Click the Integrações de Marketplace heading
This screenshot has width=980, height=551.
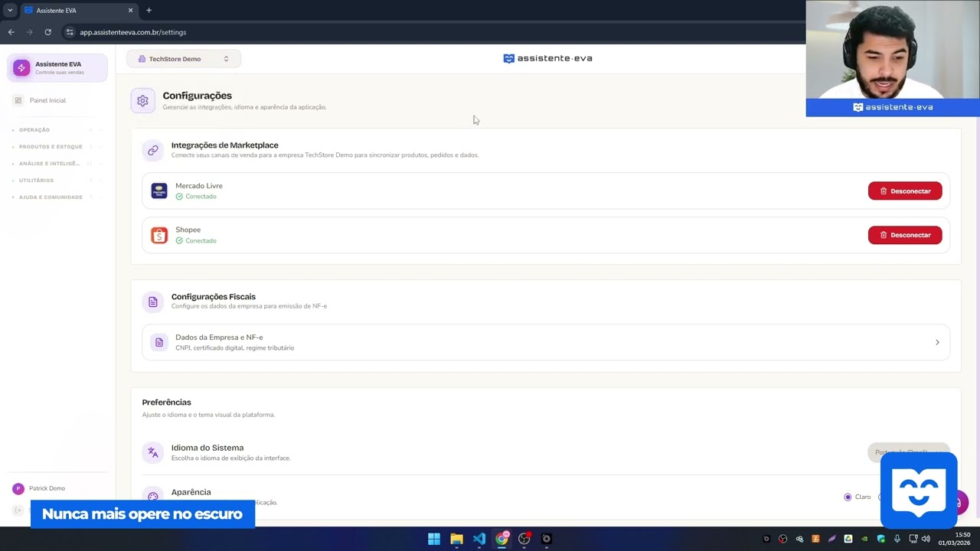pyautogui.click(x=224, y=145)
